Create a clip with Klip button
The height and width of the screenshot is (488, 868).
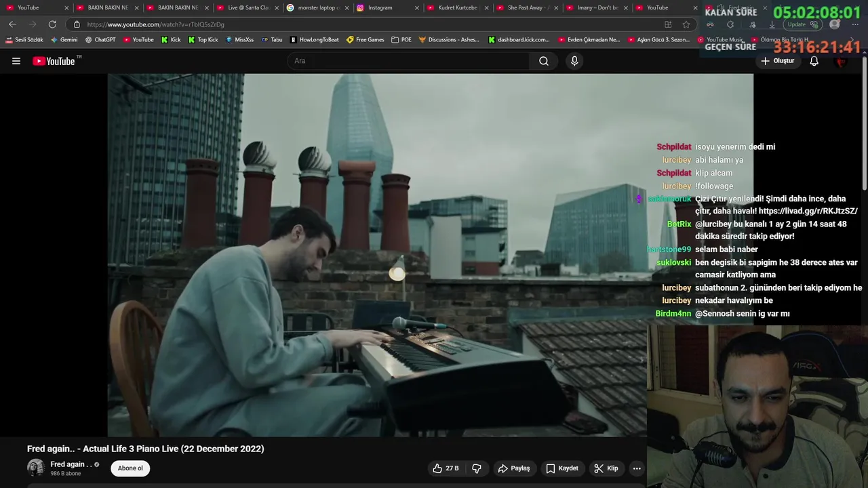pos(606,468)
